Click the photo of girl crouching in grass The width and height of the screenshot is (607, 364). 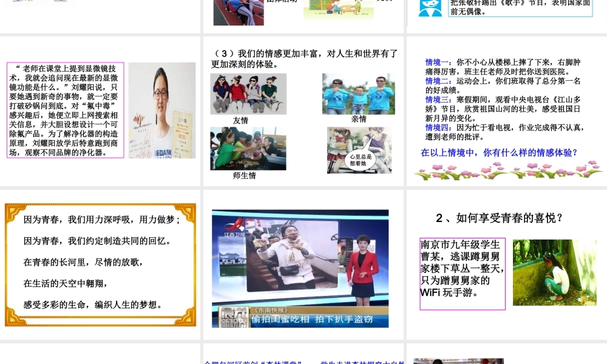point(555,272)
